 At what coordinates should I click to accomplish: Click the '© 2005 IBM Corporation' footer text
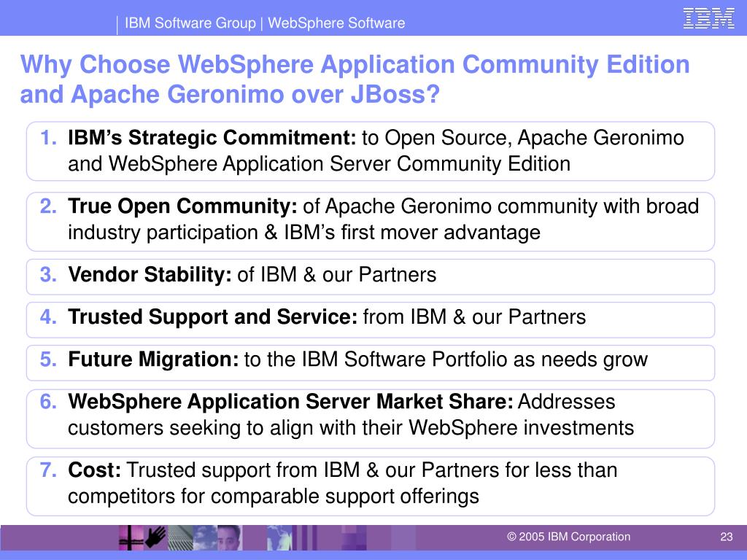[568, 537]
